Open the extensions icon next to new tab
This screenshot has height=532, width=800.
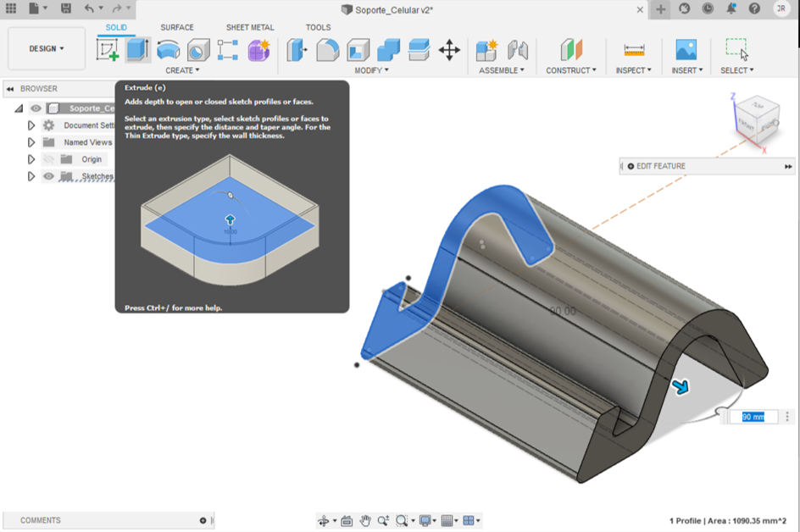[684, 8]
